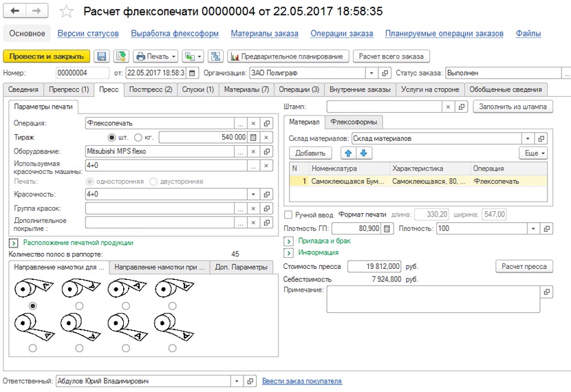
Task: Move material row up with blue arrow
Action: 348,153
